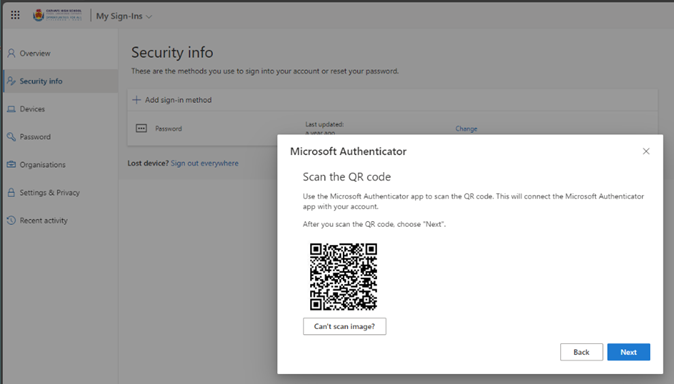Expand the My Sign-Ins dropdown chevron
The height and width of the screenshot is (384, 674).
click(149, 17)
